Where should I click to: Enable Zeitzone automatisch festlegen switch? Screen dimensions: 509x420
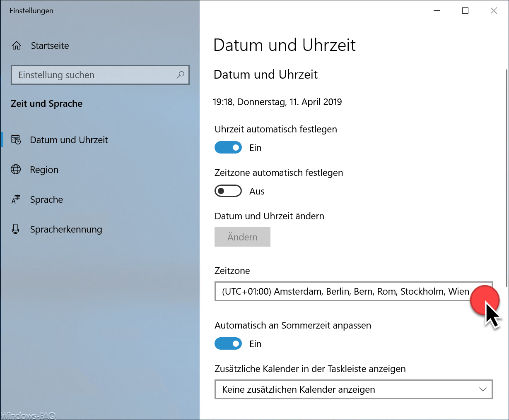point(228,191)
